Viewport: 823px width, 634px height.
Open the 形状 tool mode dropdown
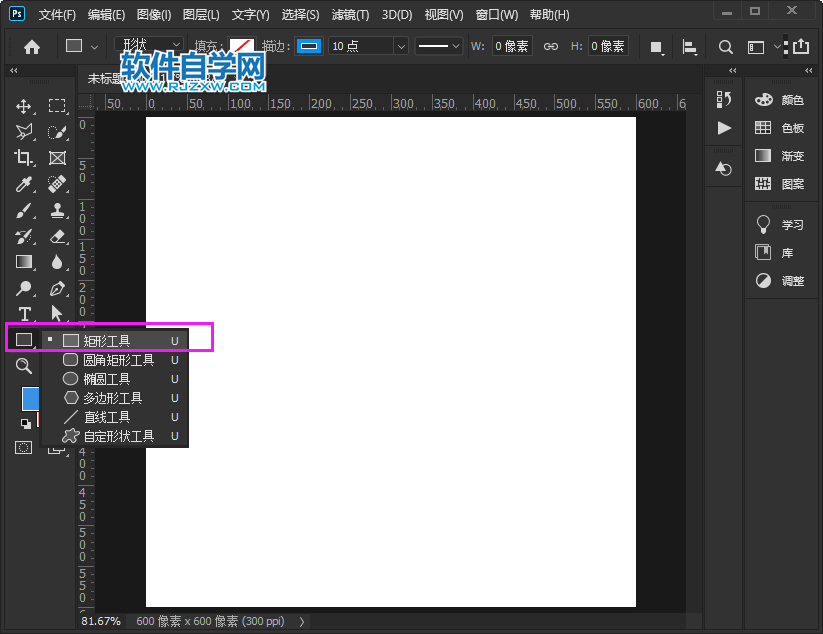pos(149,47)
